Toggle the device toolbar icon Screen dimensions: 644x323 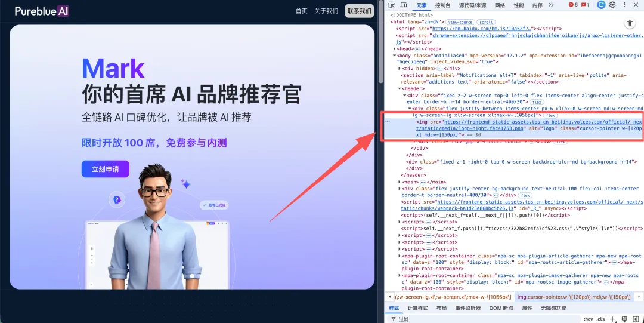(404, 5)
